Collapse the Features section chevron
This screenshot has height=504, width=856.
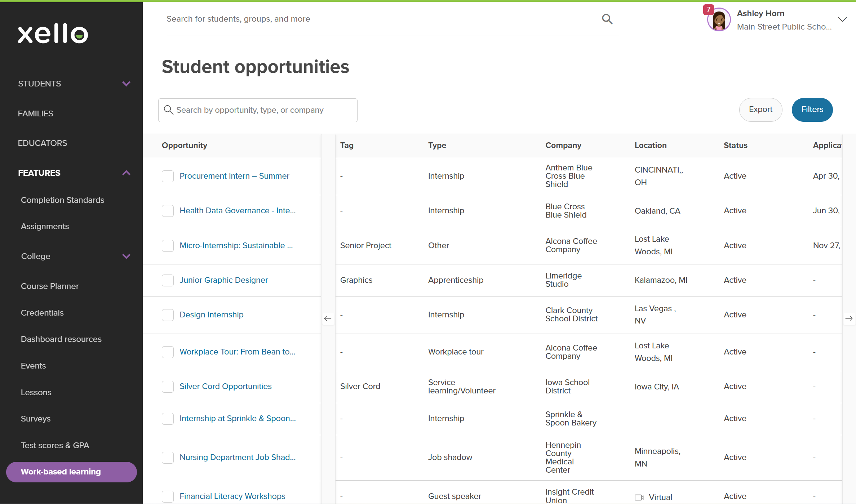coord(126,173)
